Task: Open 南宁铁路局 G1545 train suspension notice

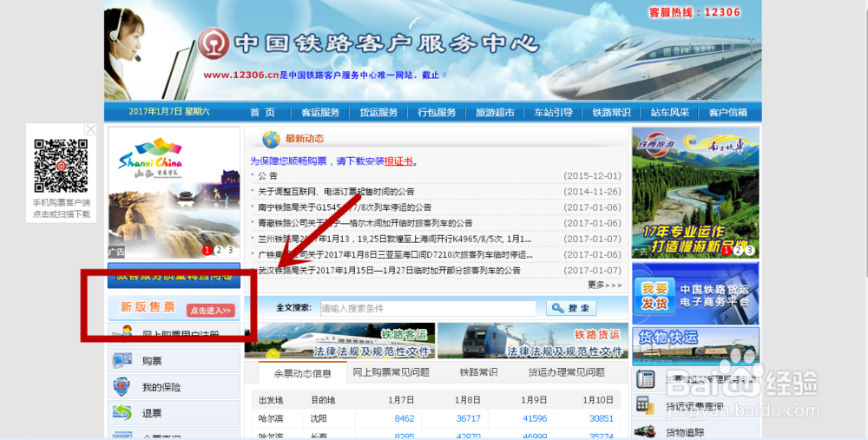Action: tap(345, 207)
